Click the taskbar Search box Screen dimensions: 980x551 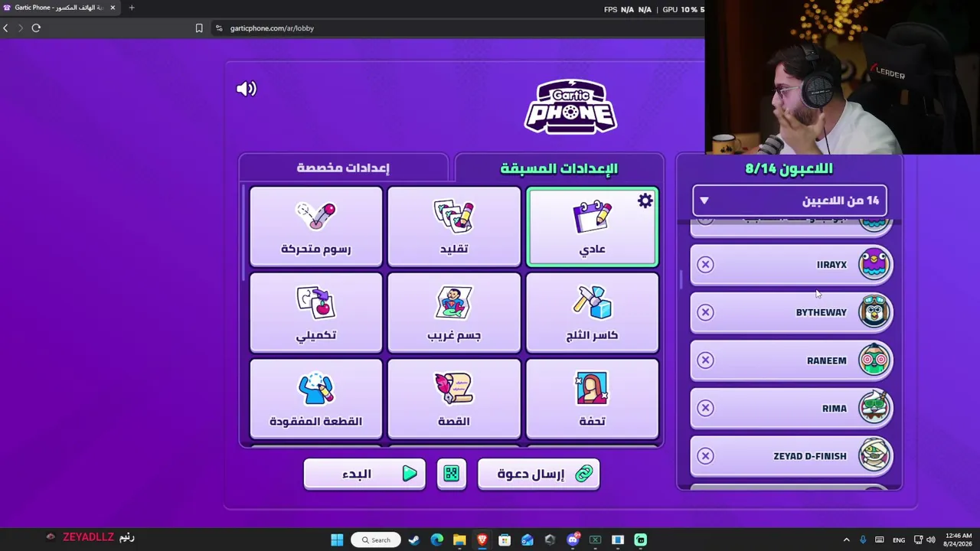pos(376,540)
